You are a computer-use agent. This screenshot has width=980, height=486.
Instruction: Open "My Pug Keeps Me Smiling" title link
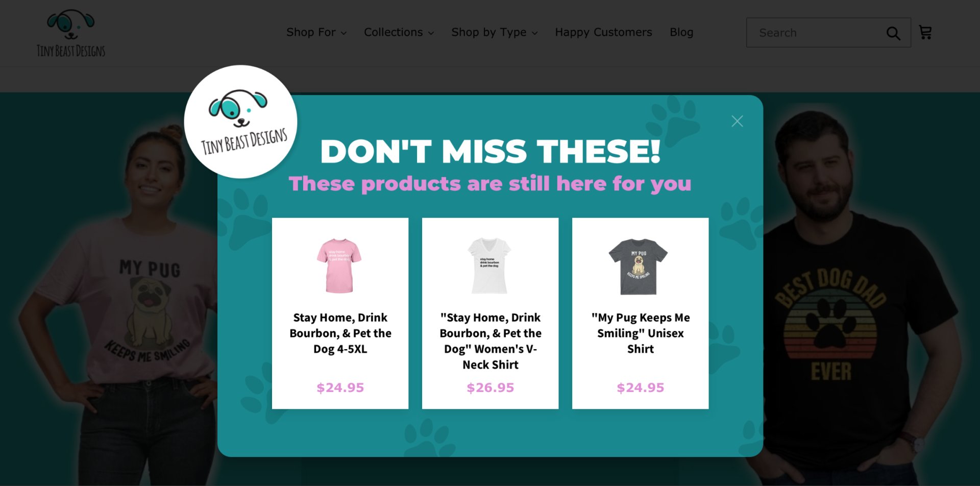pos(641,333)
